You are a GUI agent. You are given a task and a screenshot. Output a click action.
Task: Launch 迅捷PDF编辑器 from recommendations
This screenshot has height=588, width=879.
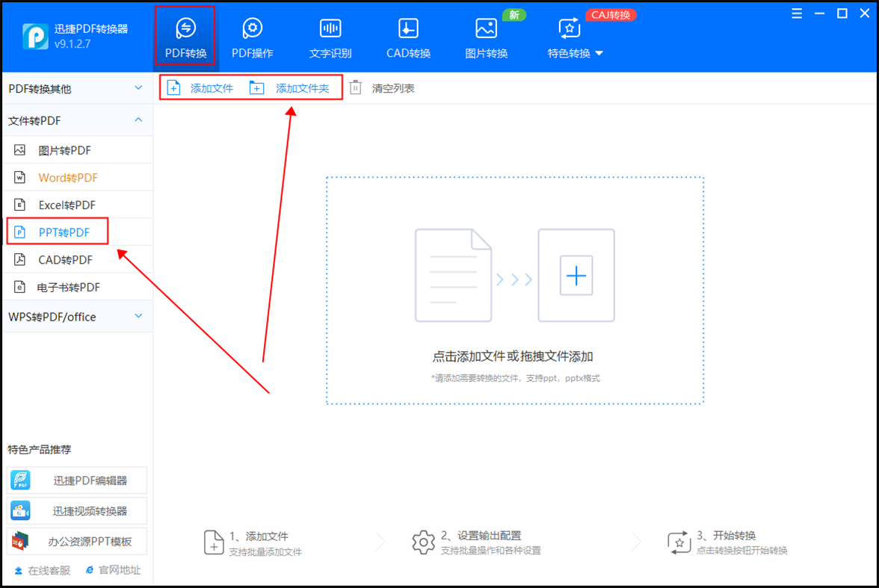point(77,480)
